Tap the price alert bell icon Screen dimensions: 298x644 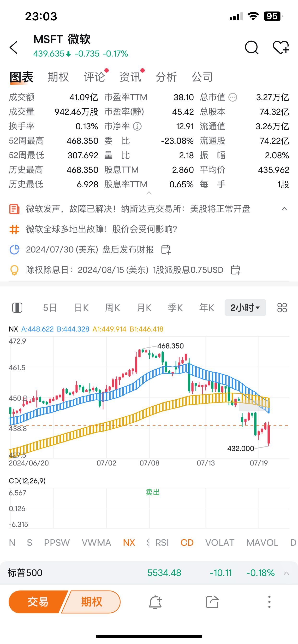click(155, 602)
